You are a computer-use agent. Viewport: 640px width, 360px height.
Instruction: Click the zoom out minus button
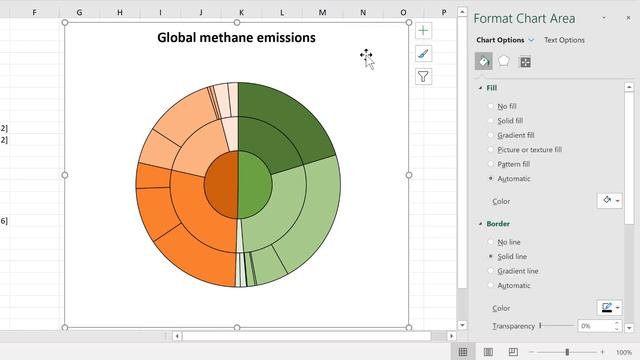point(531,352)
